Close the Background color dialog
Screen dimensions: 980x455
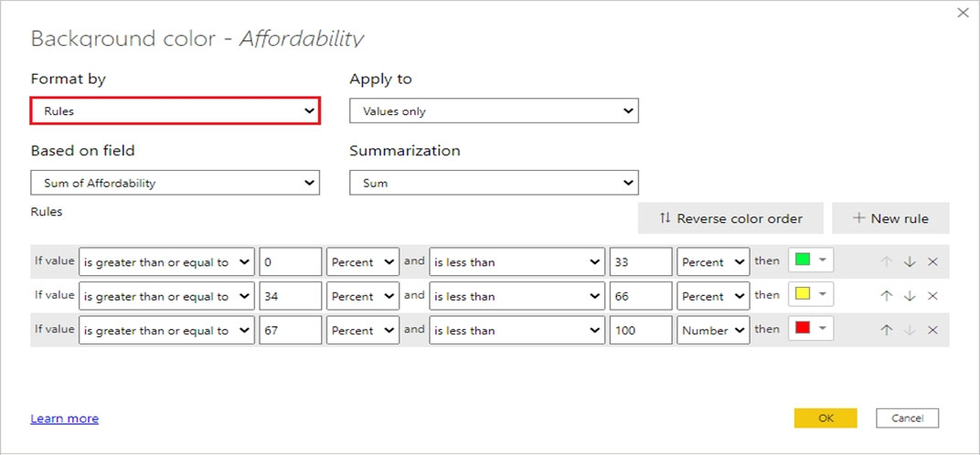964,13
